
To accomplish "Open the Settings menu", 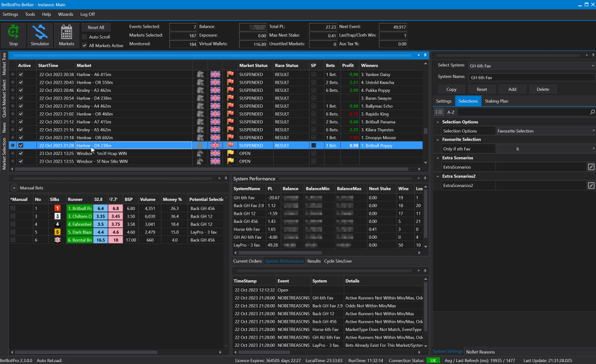I will 10,14.
